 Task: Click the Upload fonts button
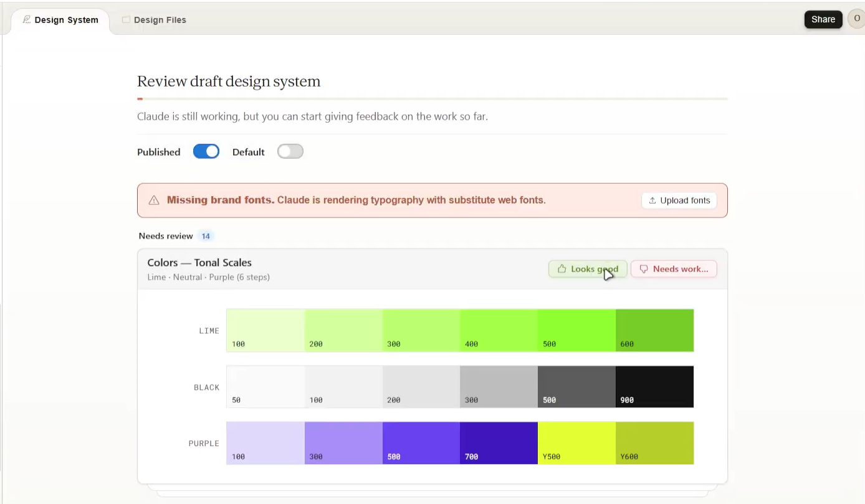[x=679, y=201]
